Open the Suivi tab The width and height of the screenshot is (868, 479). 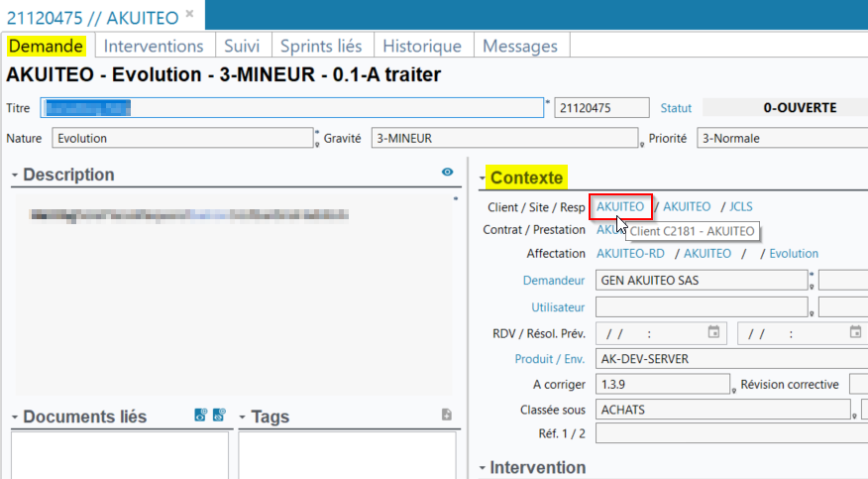pos(242,46)
